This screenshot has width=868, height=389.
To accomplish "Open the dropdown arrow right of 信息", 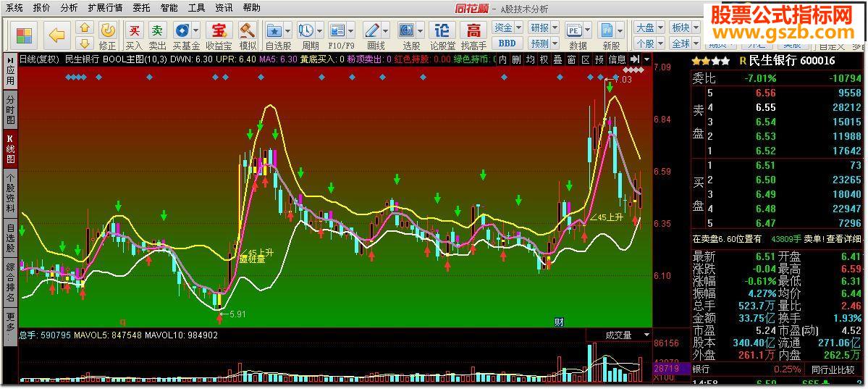I will tap(647, 59).
